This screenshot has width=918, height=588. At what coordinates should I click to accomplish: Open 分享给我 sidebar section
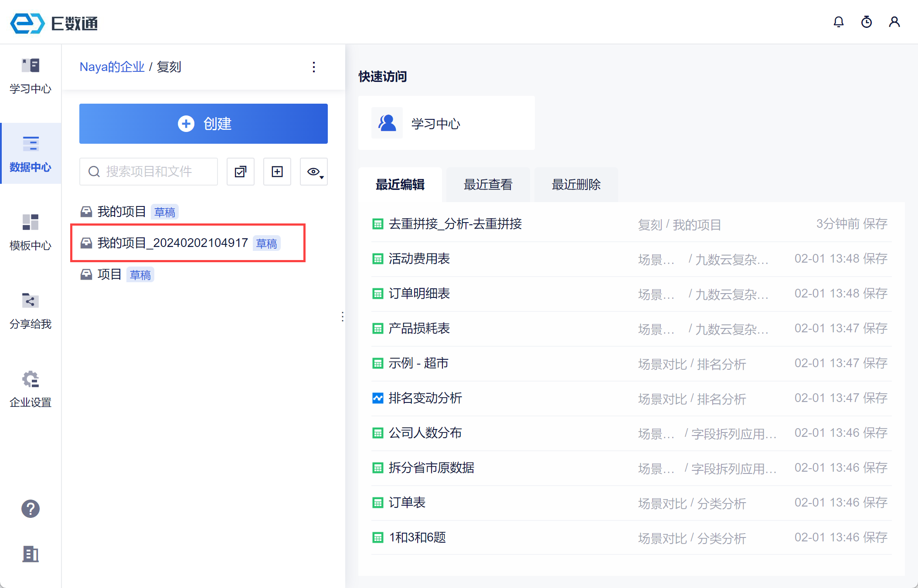point(31,311)
